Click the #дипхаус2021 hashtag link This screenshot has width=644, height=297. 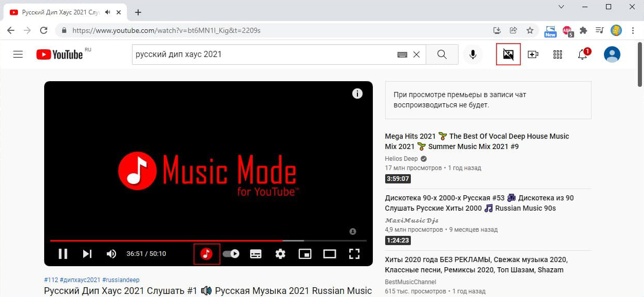click(x=80, y=280)
